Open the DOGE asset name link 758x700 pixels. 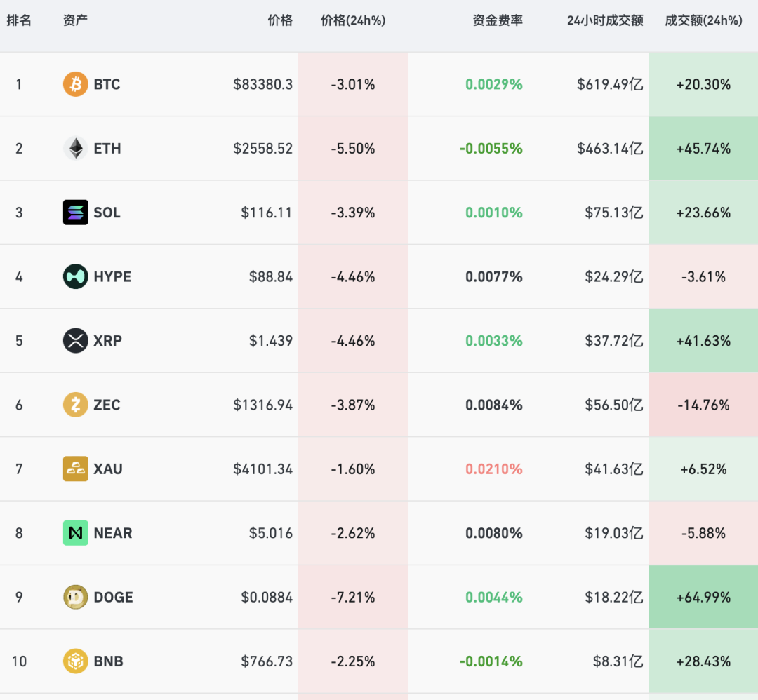click(113, 597)
